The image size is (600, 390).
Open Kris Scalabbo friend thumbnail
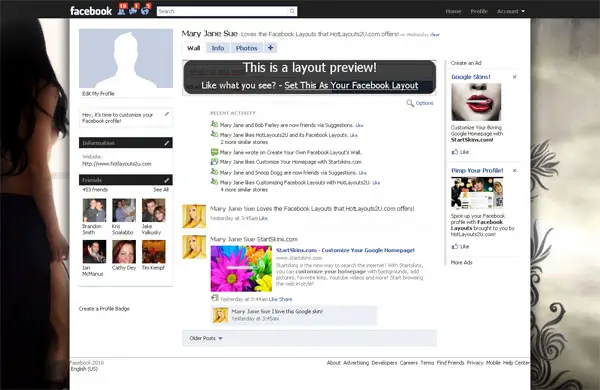point(124,210)
